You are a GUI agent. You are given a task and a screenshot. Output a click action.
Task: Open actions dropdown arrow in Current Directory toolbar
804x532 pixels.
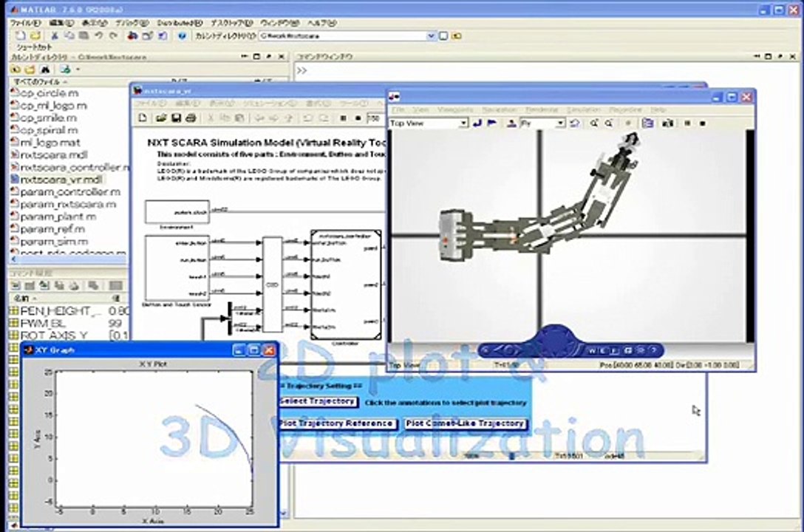pyautogui.click(x=78, y=69)
